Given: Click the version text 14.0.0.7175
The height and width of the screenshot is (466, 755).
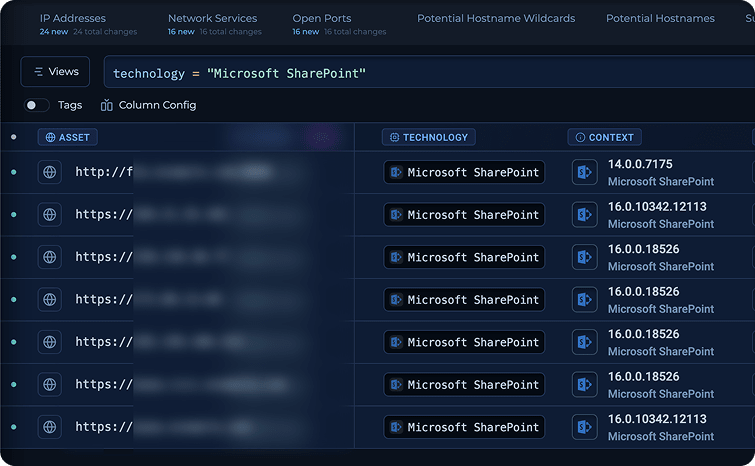Looking at the screenshot, I should point(640,164).
